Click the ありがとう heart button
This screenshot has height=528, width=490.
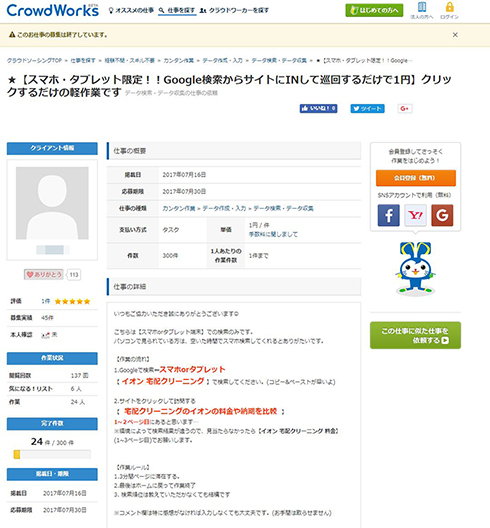coord(43,274)
